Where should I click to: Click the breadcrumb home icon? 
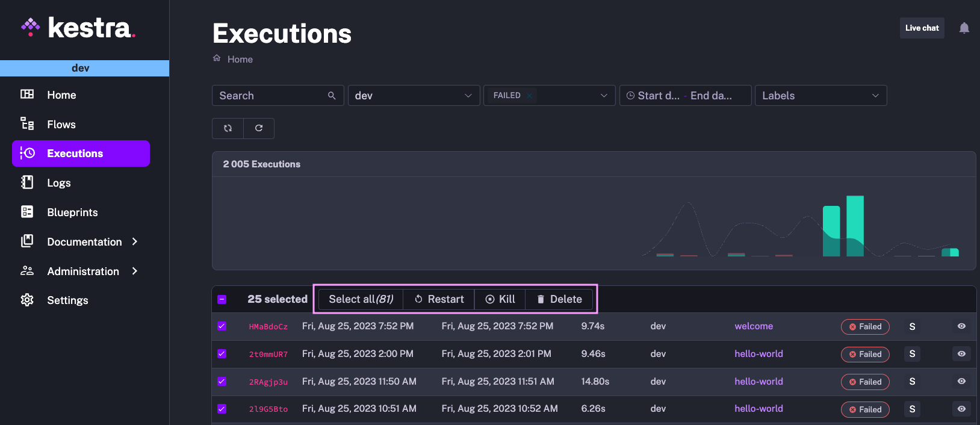(217, 58)
